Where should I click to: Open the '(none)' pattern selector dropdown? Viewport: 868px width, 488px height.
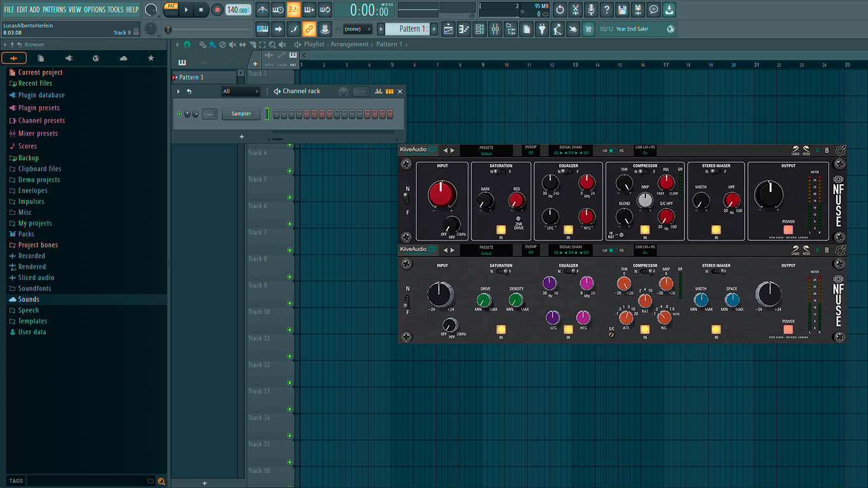358,29
